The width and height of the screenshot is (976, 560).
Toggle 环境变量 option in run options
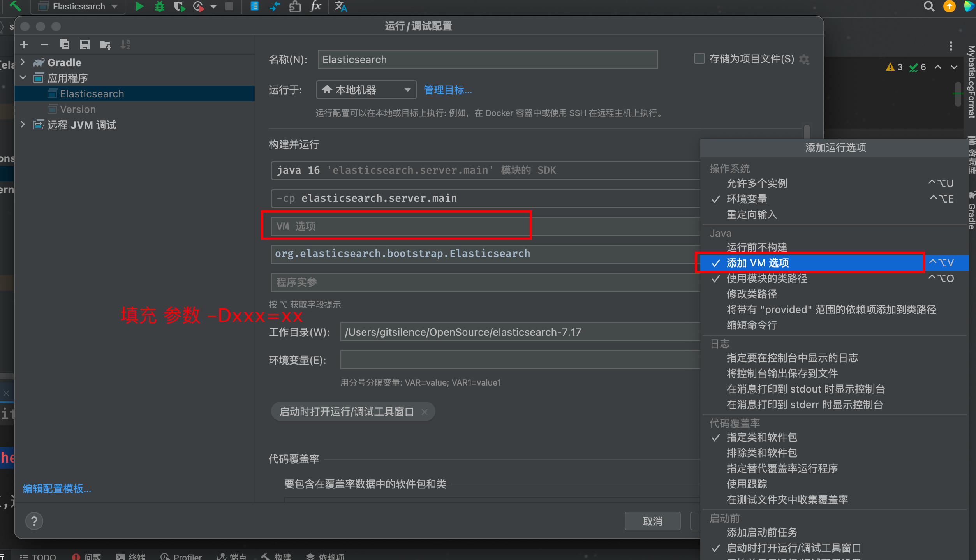pyautogui.click(x=747, y=199)
